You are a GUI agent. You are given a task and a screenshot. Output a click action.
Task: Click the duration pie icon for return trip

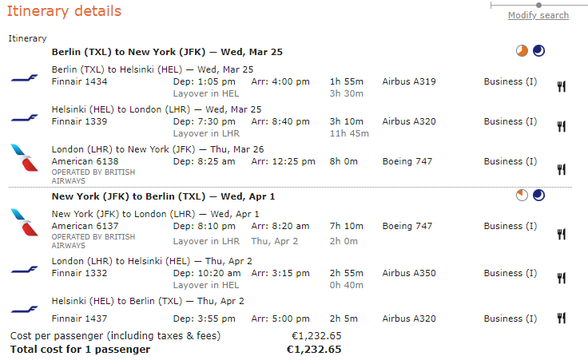tap(522, 196)
